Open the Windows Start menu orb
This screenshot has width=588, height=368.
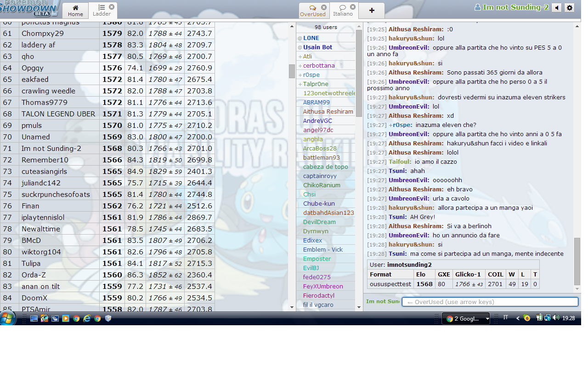click(x=8, y=318)
